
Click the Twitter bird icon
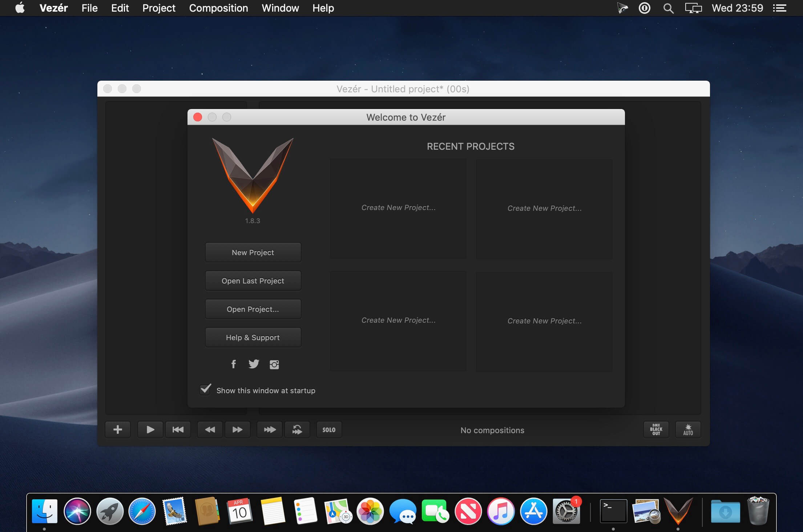(254, 364)
